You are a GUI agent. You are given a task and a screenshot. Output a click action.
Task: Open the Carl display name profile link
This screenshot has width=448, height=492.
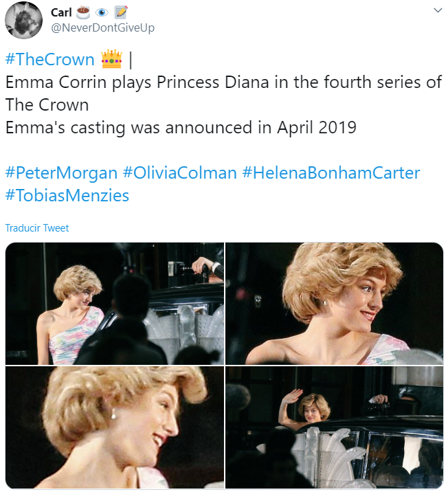(61, 12)
